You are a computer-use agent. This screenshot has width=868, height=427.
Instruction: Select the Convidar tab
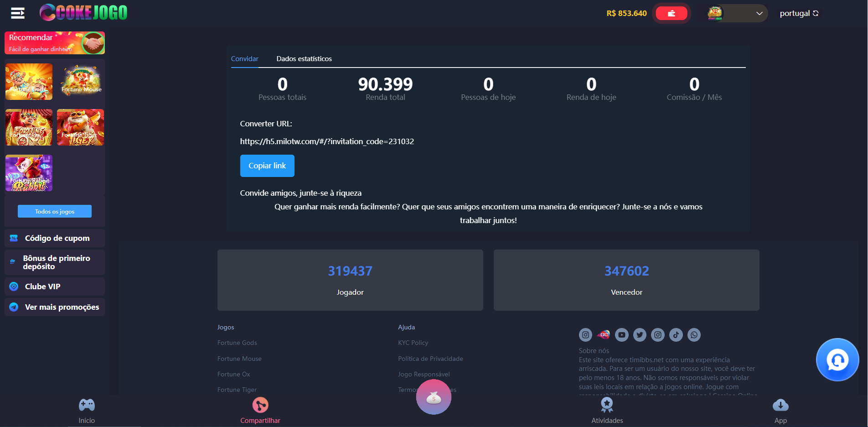[x=244, y=59]
